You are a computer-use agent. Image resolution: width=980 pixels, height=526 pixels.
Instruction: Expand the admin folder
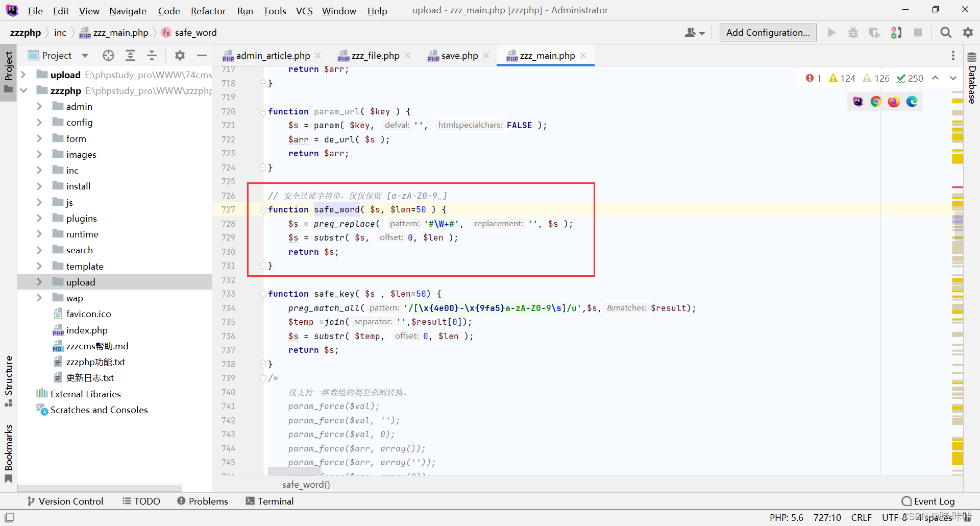point(39,106)
